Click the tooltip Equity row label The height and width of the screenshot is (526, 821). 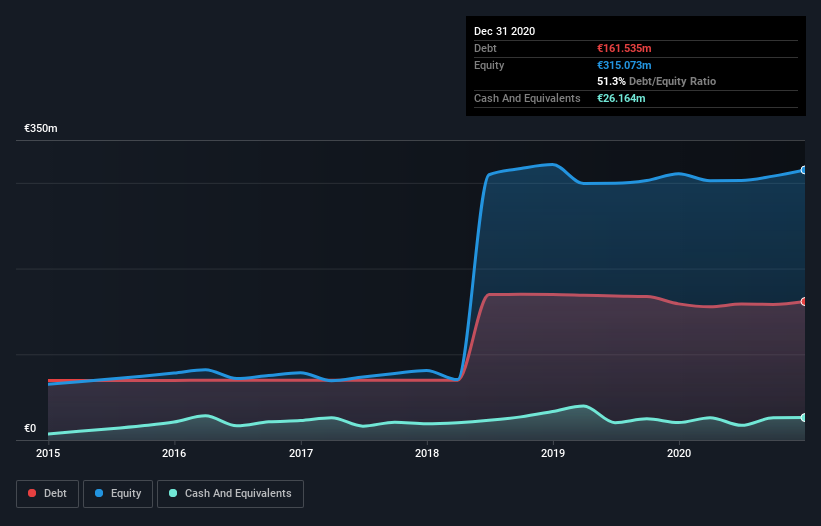pyautogui.click(x=489, y=65)
